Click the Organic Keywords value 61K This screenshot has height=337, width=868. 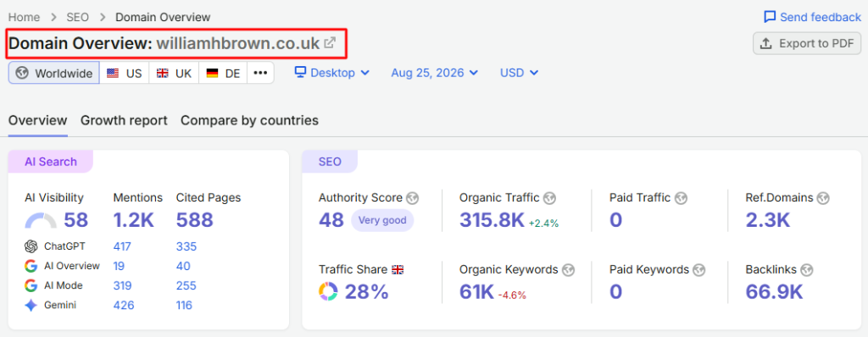[x=476, y=291]
